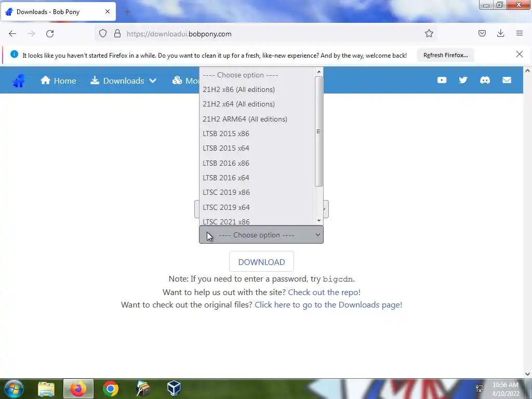Click the dropdown list scrollbar thumb
This screenshot has width=532, height=399.
tap(318, 131)
